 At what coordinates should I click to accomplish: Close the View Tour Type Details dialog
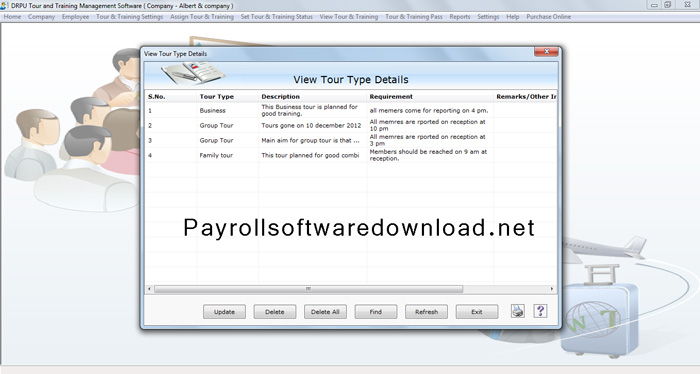point(546,52)
